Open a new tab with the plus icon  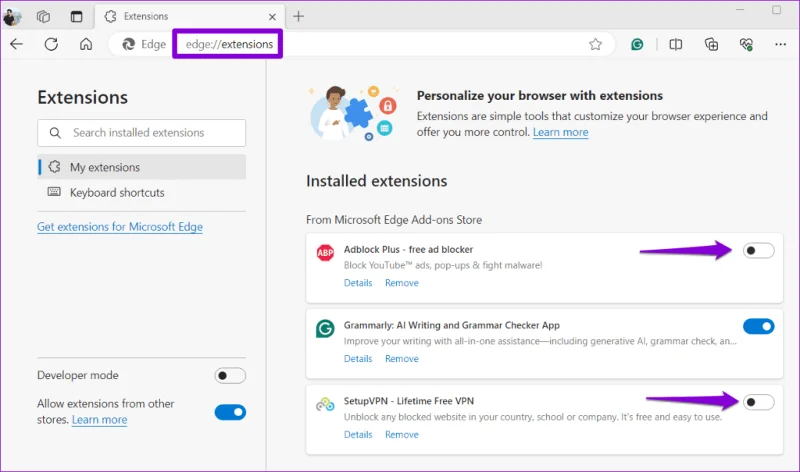click(x=298, y=16)
